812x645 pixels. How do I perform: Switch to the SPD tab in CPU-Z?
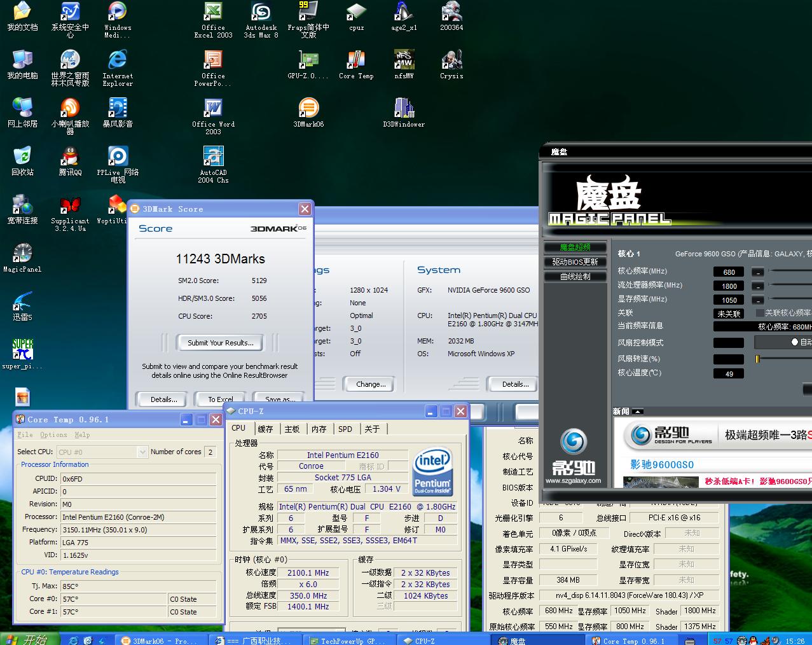pos(345,429)
